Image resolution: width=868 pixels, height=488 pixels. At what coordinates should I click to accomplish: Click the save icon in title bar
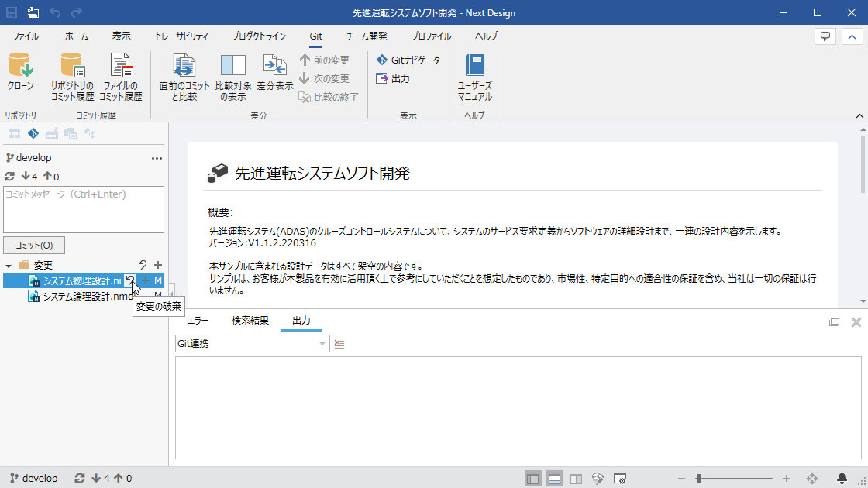(x=11, y=12)
